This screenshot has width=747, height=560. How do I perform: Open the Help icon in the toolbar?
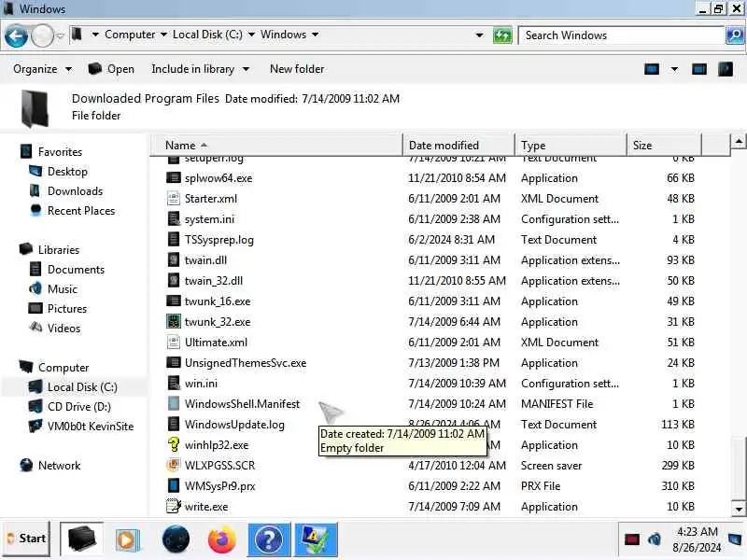point(726,69)
